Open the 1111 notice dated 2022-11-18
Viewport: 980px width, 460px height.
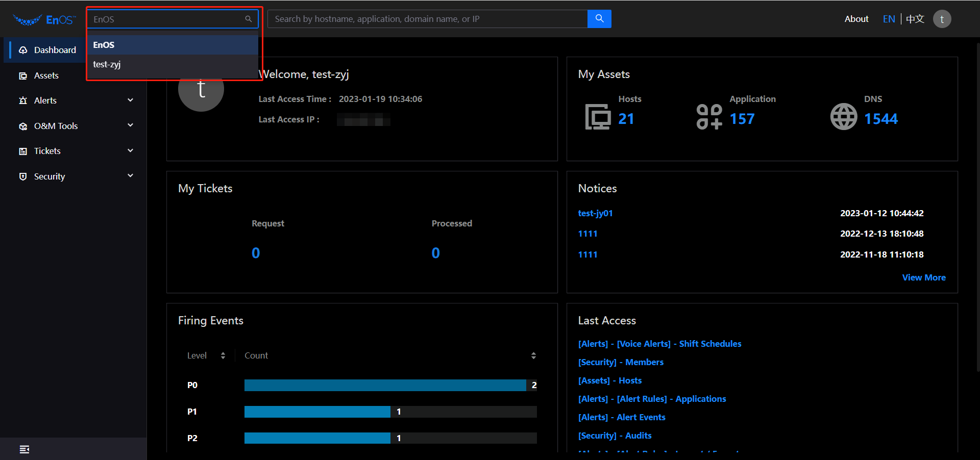587,254
